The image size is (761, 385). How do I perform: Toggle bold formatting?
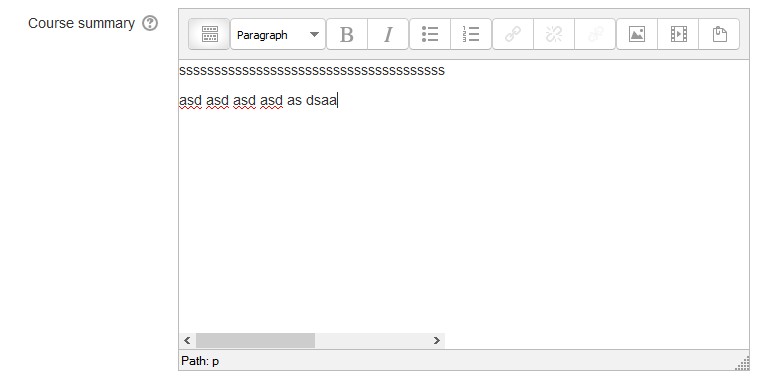(x=347, y=34)
